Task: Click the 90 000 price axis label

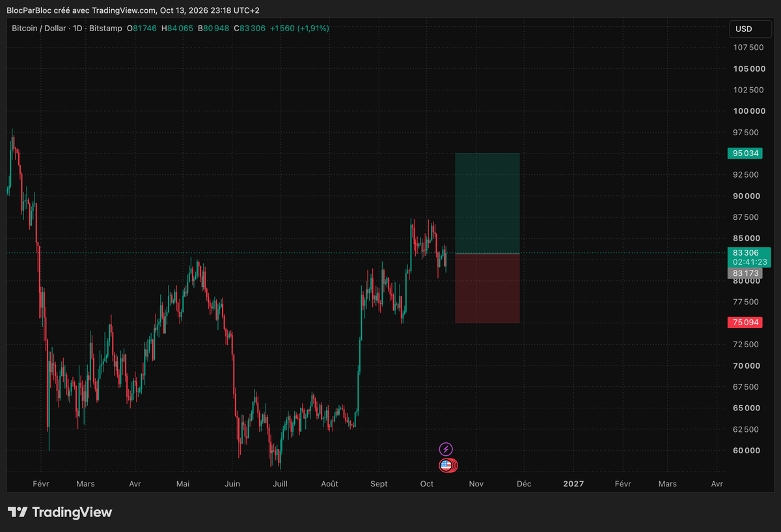Action: click(746, 196)
